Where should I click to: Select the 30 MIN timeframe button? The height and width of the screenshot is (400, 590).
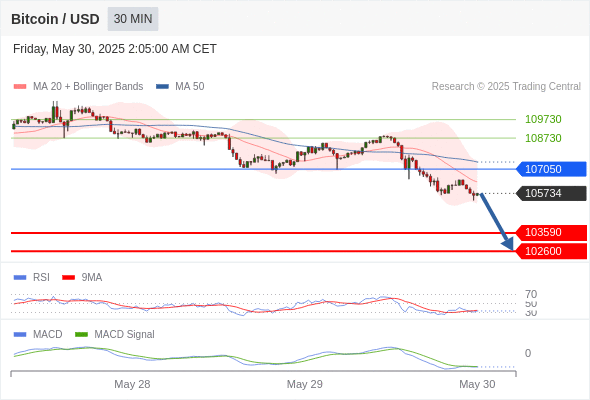[133, 19]
